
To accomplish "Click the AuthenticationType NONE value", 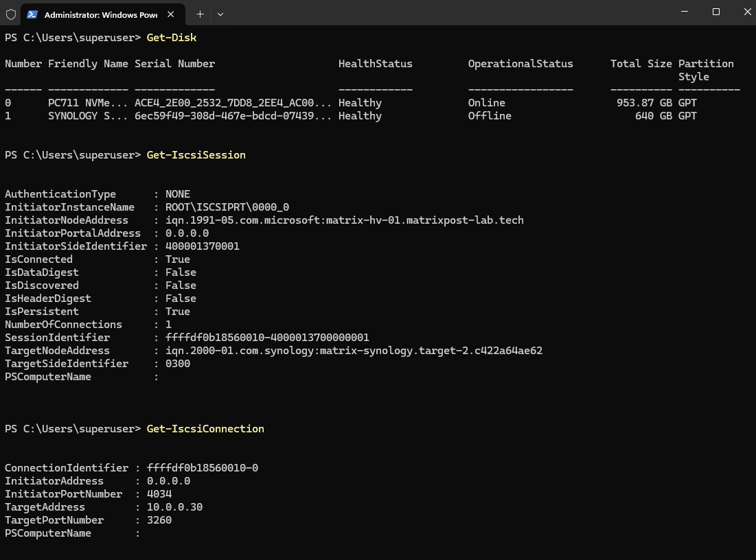I will click(x=177, y=194).
